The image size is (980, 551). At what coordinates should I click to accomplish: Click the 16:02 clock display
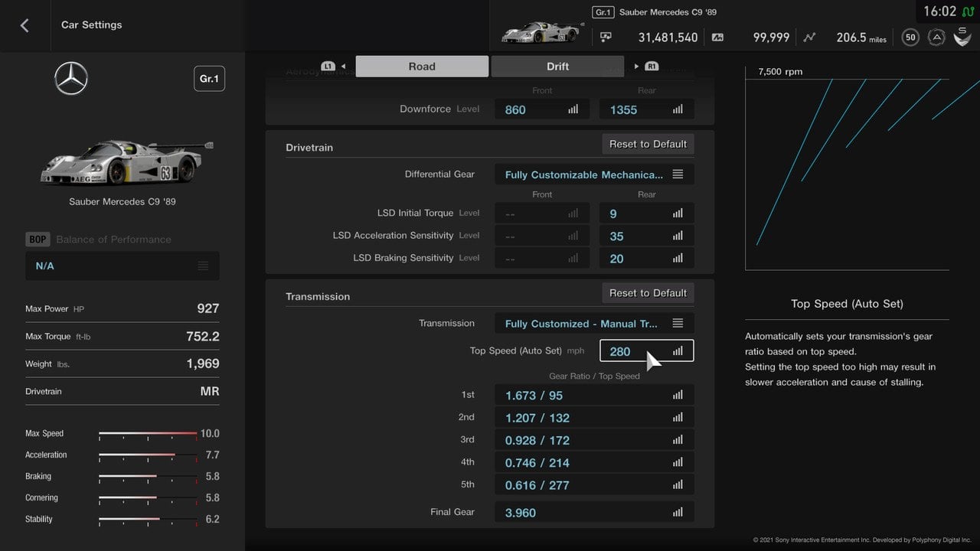click(x=939, y=11)
